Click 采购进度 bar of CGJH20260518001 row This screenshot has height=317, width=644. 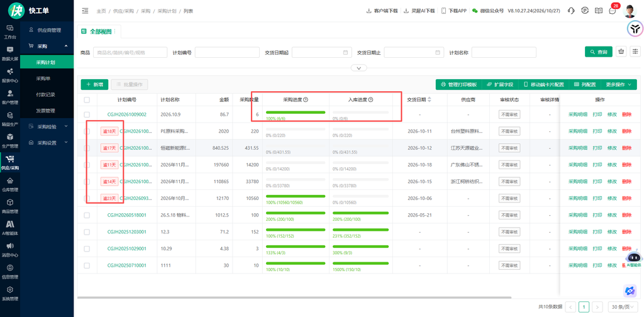(x=296, y=213)
